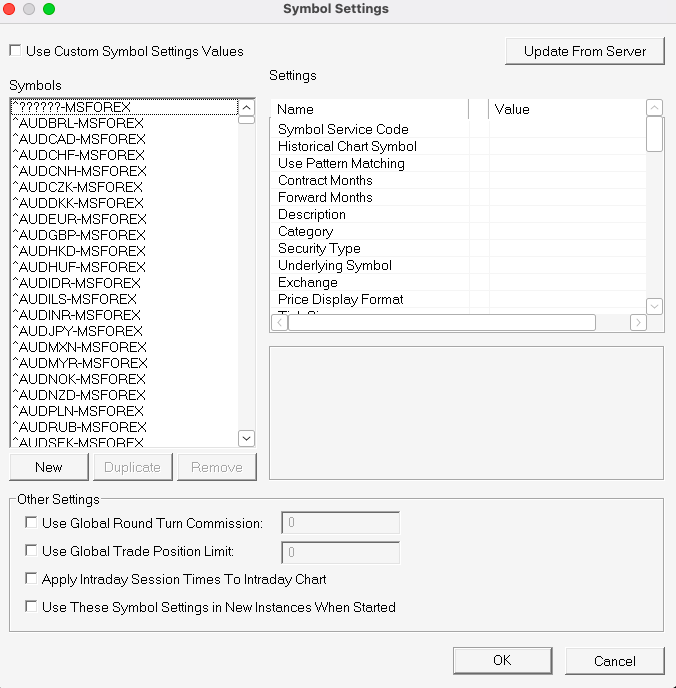Enable Use Custom Symbol Settings Values
Screen dimensions: 676x688
pyautogui.click(x=15, y=51)
